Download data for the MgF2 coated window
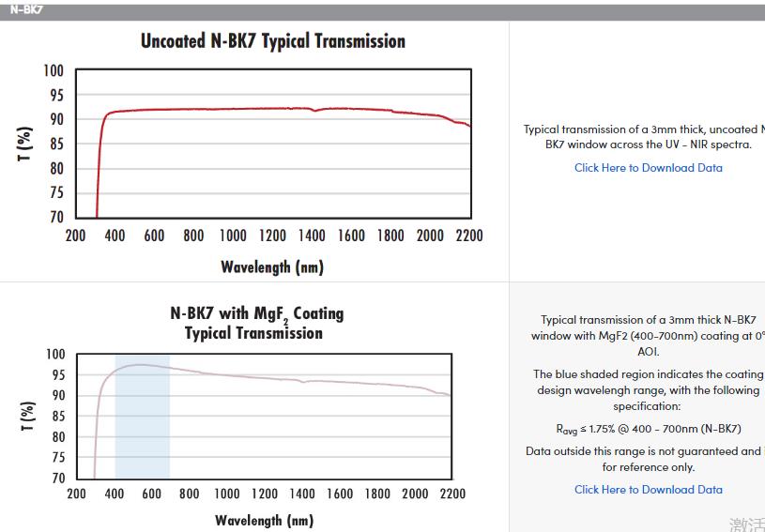 click(x=648, y=490)
